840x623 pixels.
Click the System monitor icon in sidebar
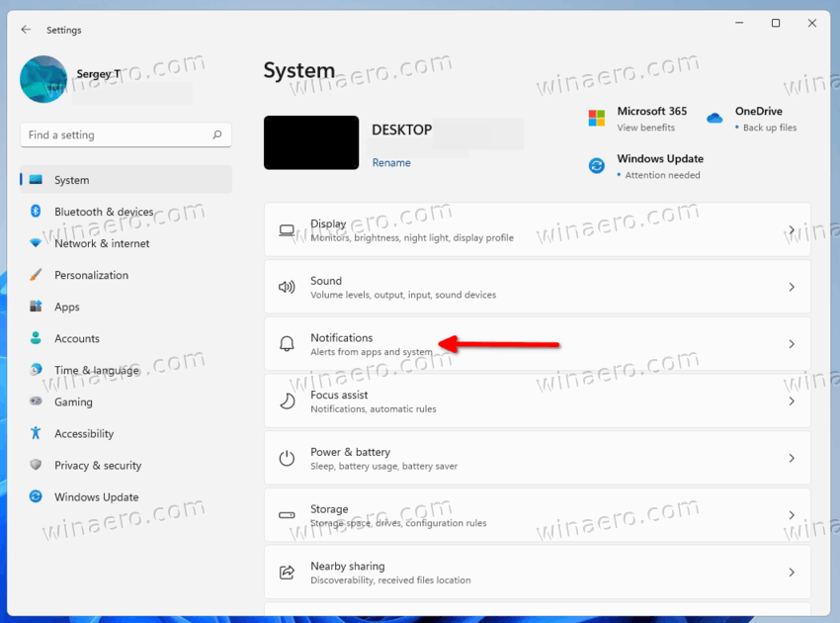[x=36, y=180]
